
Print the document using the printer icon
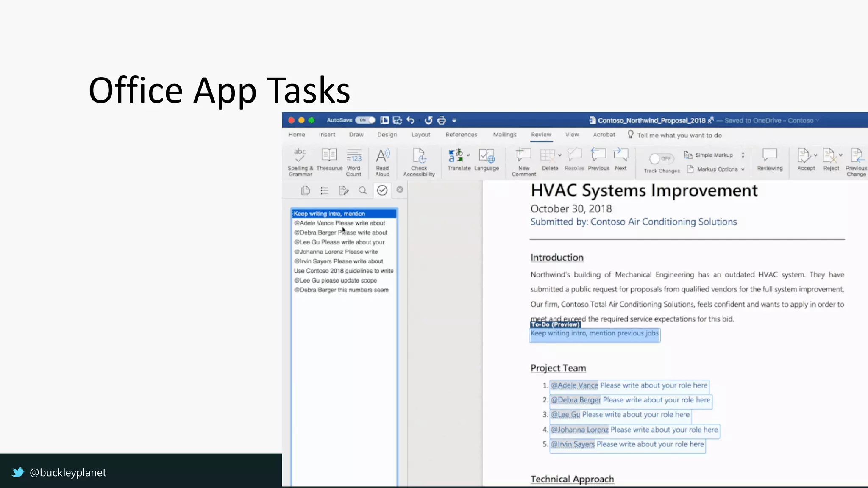pos(442,120)
